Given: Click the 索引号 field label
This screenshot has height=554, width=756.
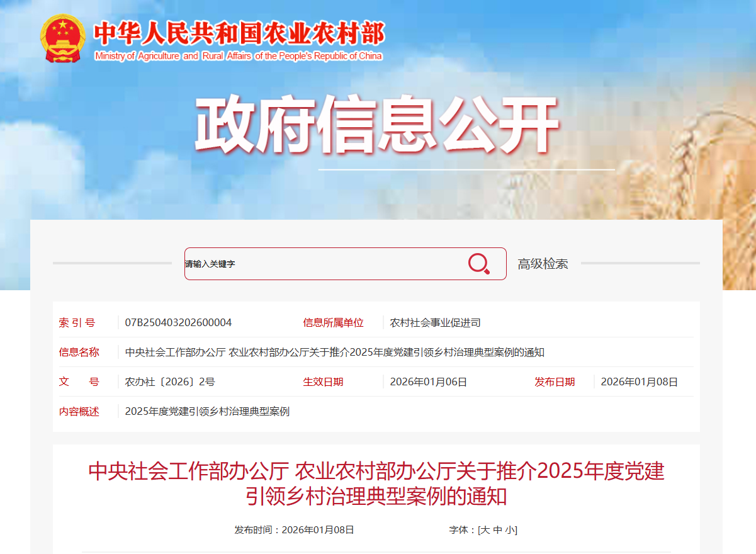Looking at the screenshot, I should 77,322.
